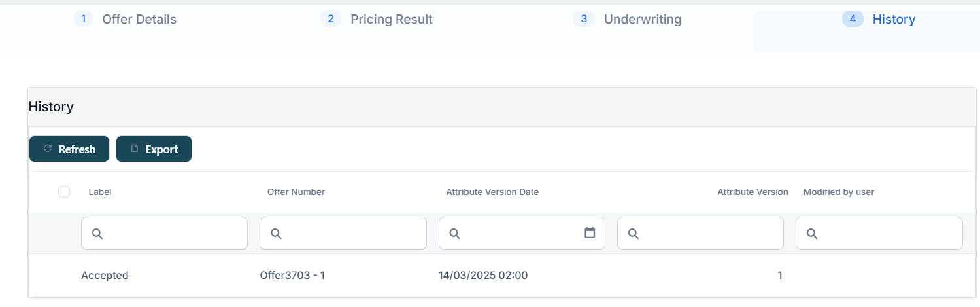980x307 pixels.
Task: Export the history table
Action: pos(154,149)
